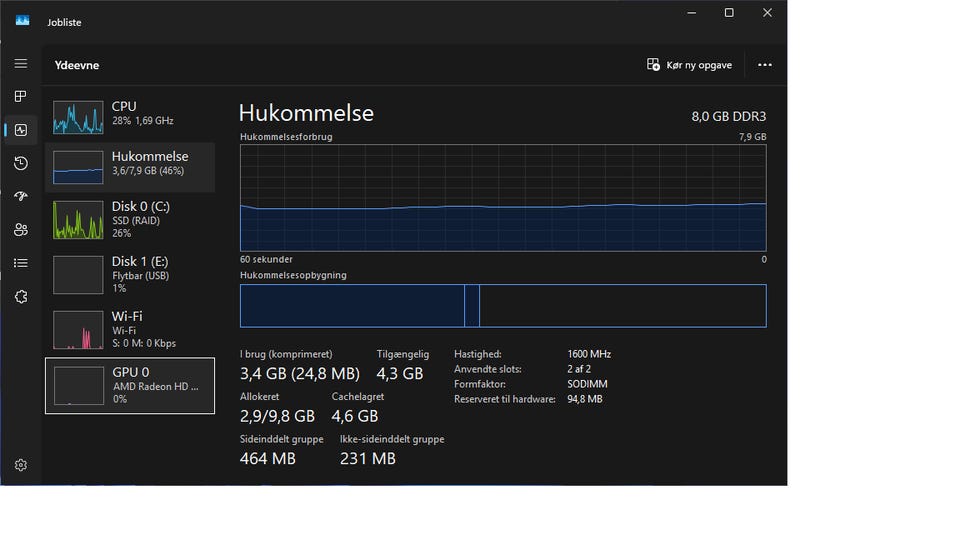Open the Services puzzle-piece icon
This screenshot has height=540, width=960.
pos(21,297)
